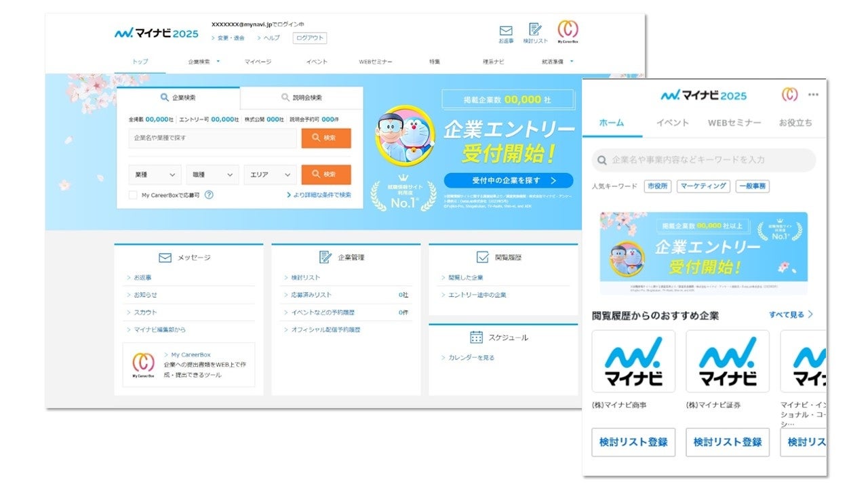Switch to the 説明会検索 search tab
This screenshot has width=868, height=488.
click(302, 98)
